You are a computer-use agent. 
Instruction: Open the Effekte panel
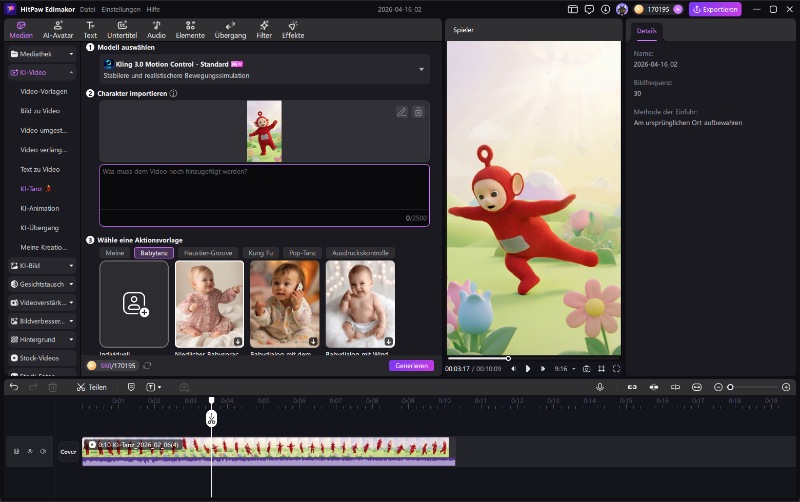(293, 30)
